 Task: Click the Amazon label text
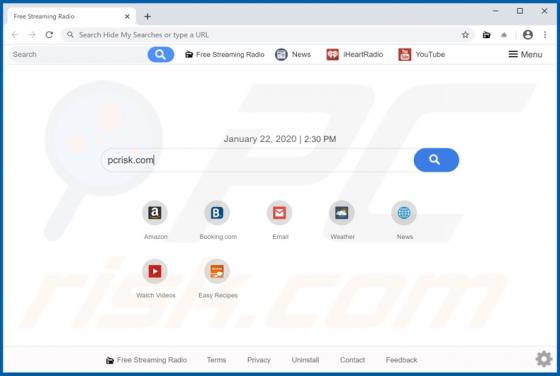point(156,237)
